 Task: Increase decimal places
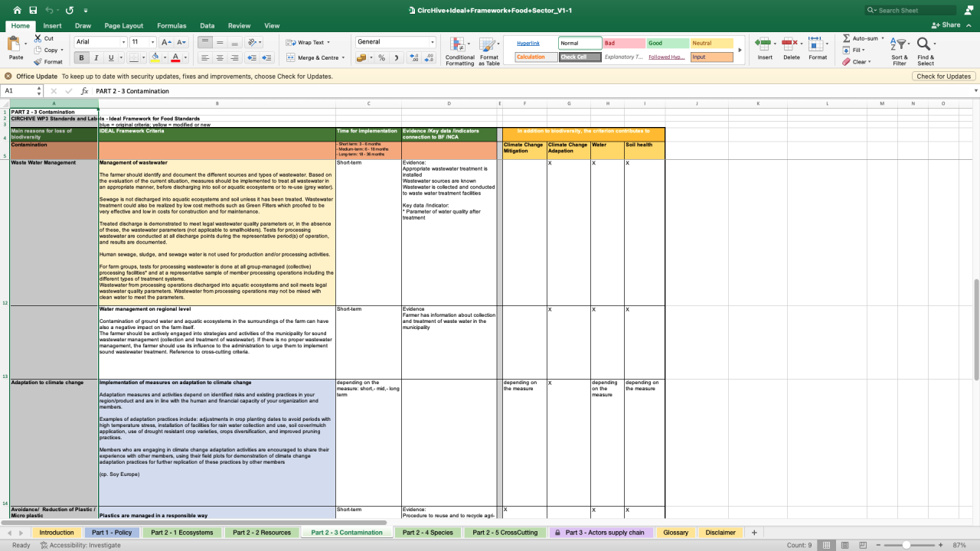414,57
